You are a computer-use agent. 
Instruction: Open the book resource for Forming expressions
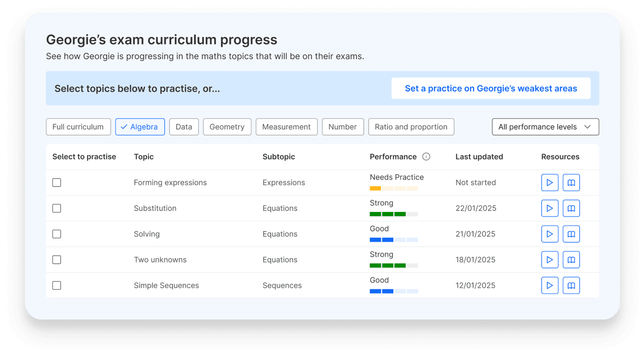tap(571, 182)
